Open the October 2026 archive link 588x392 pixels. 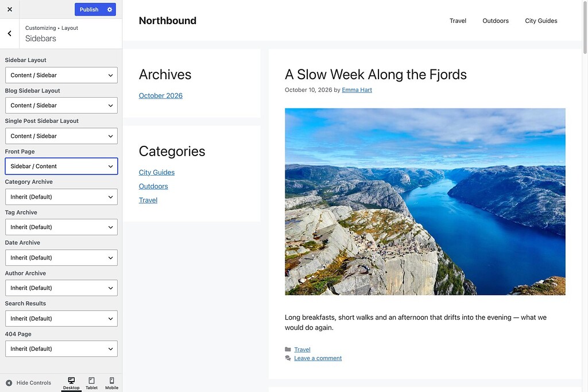(161, 96)
